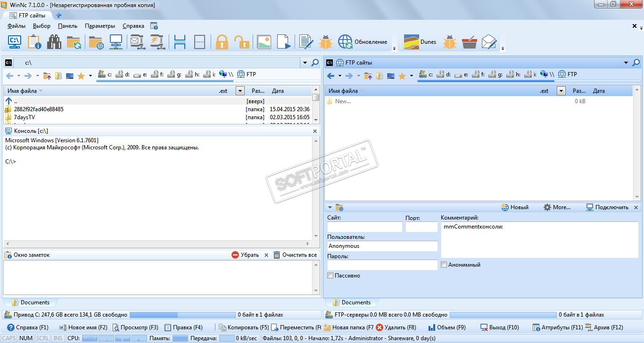
Task: Click the compress and email toolbar icon
Action: [x=137, y=42]
